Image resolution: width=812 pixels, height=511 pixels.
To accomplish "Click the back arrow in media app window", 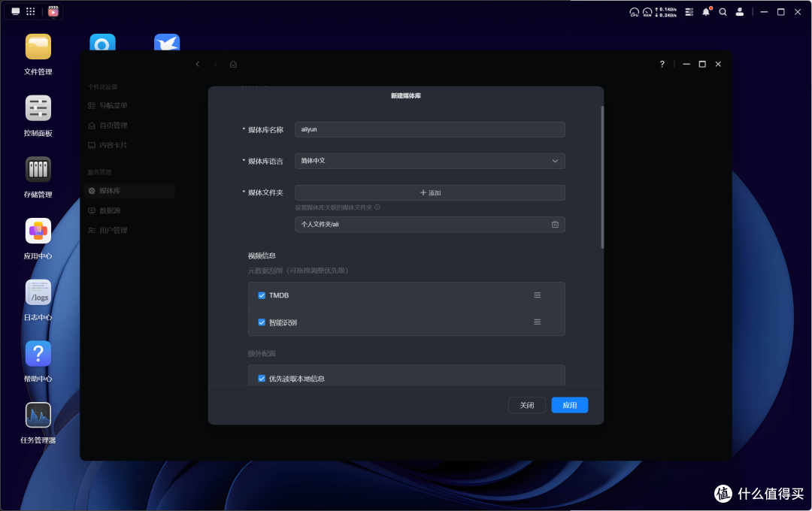I will click(x=197, y=64).
